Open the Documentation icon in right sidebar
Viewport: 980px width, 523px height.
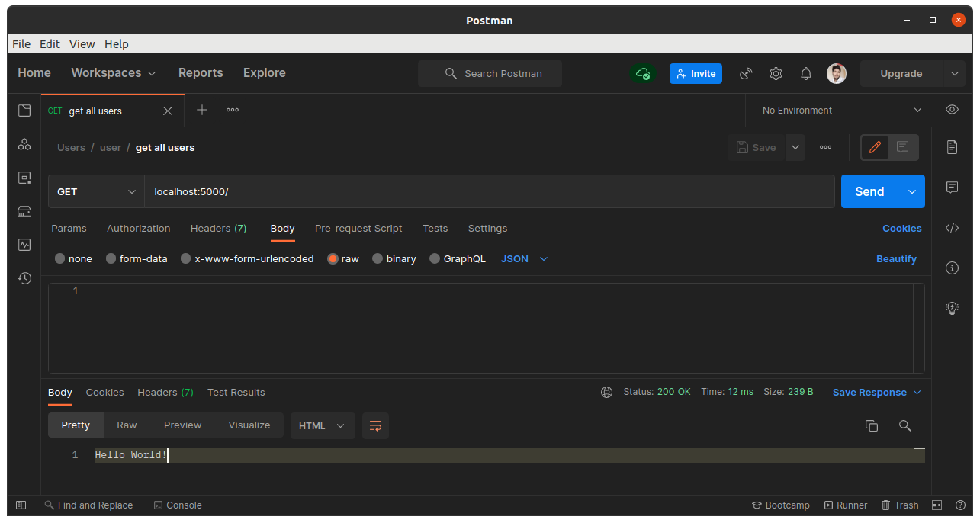[x=952, y=147]
